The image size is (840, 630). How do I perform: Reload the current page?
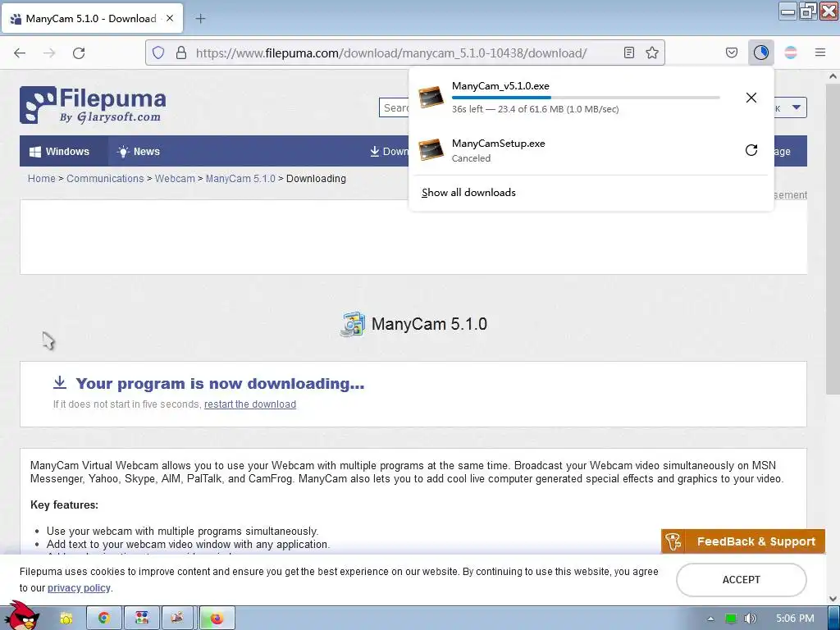79,53
